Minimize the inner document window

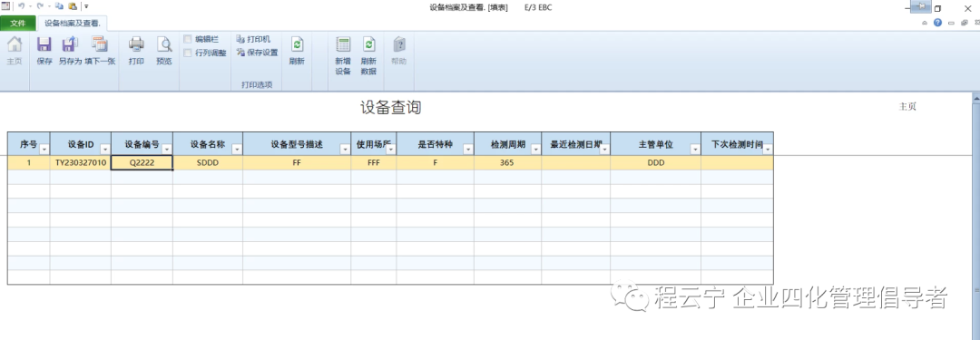coord(951,24)
